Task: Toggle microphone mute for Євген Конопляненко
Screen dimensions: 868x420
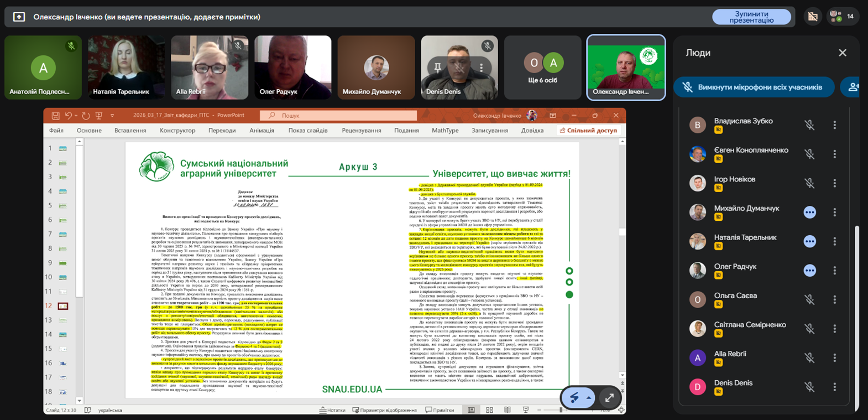Action: [809, 154]
